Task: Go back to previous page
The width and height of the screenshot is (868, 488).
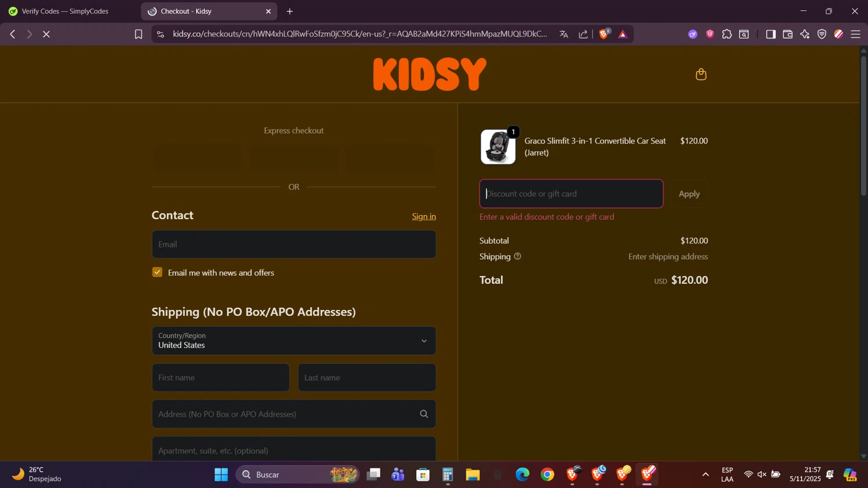Action: click(x=12, y=34)
